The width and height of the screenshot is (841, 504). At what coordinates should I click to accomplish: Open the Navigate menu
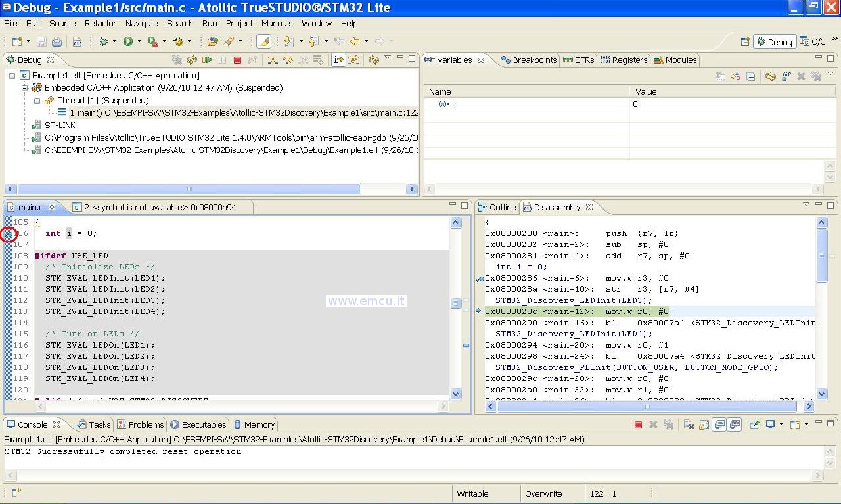pyautogui.click(x=142, y=23)
